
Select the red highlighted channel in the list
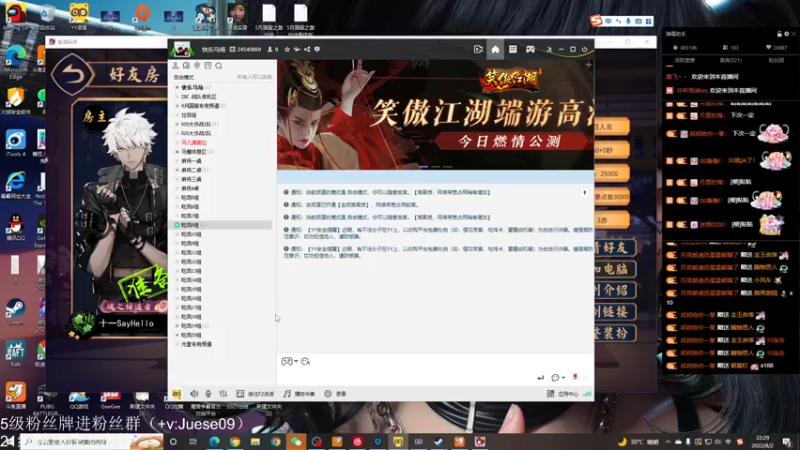pos(194,142)
